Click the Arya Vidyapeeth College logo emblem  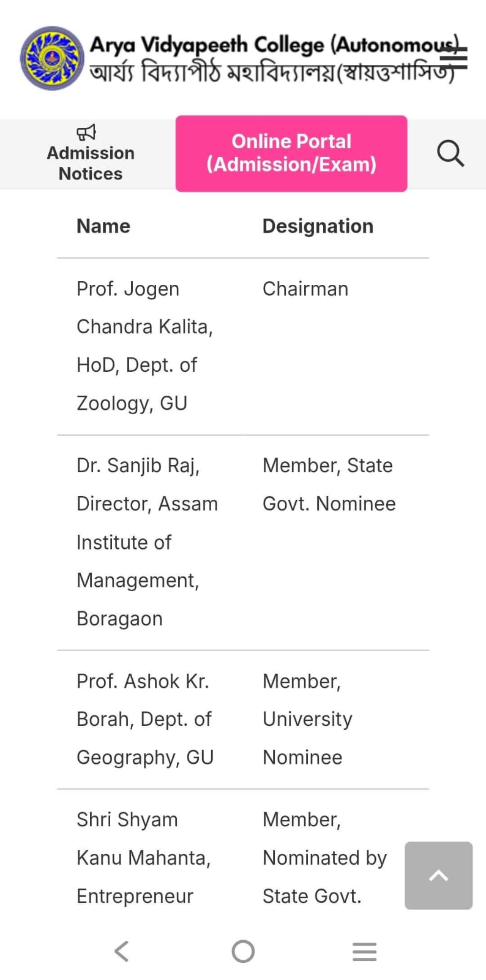click(x=52, y=58)
